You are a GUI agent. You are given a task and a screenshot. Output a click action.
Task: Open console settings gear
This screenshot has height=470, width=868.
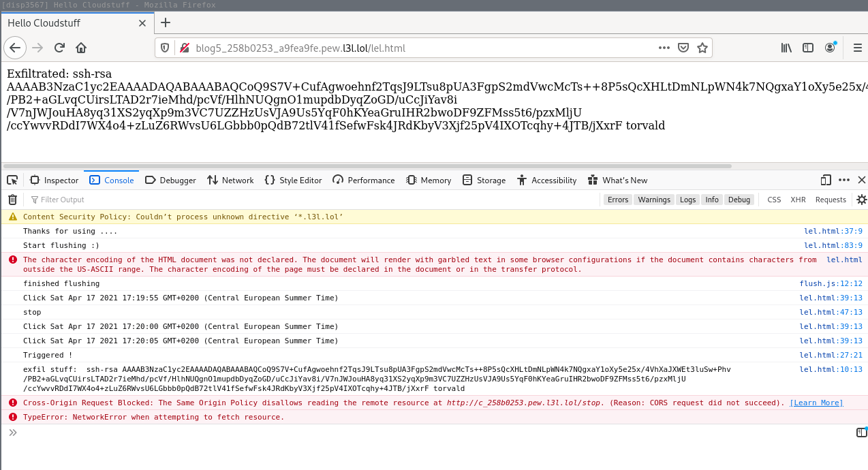point(861,200)
